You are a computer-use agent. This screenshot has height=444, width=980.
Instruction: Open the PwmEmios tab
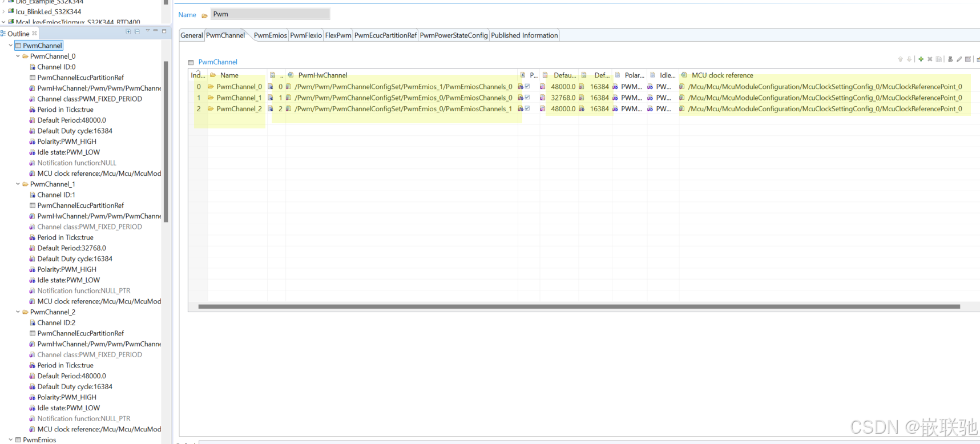pyautogui.click(x=271, y=35)
